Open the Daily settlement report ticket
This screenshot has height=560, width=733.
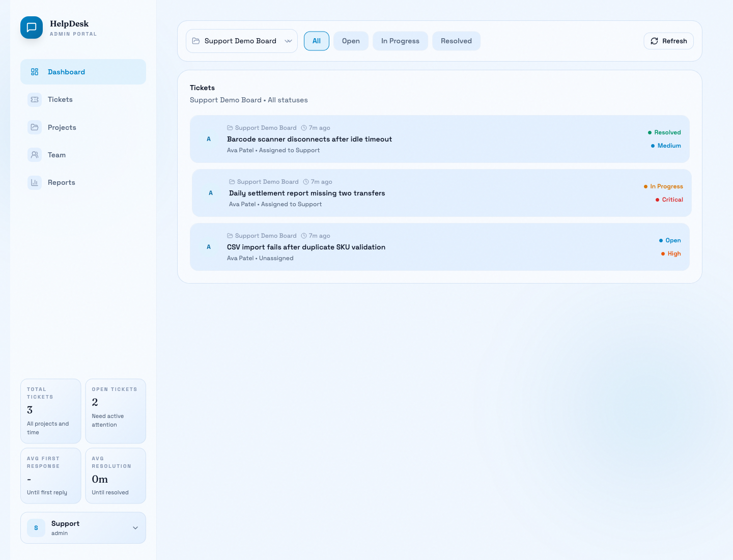[x=307, y=193]
